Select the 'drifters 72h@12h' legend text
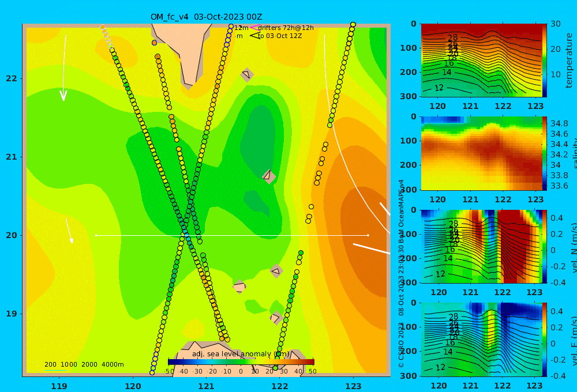Image resolution: width=577 pixels, height=392 pixels. pyautogui.click(x=286, y=28)
